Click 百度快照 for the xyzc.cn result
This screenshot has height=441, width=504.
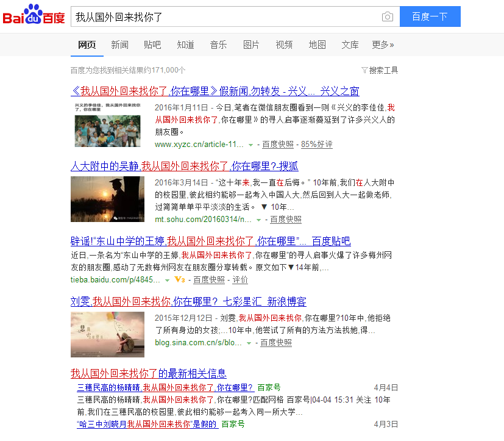coord(278,145)
